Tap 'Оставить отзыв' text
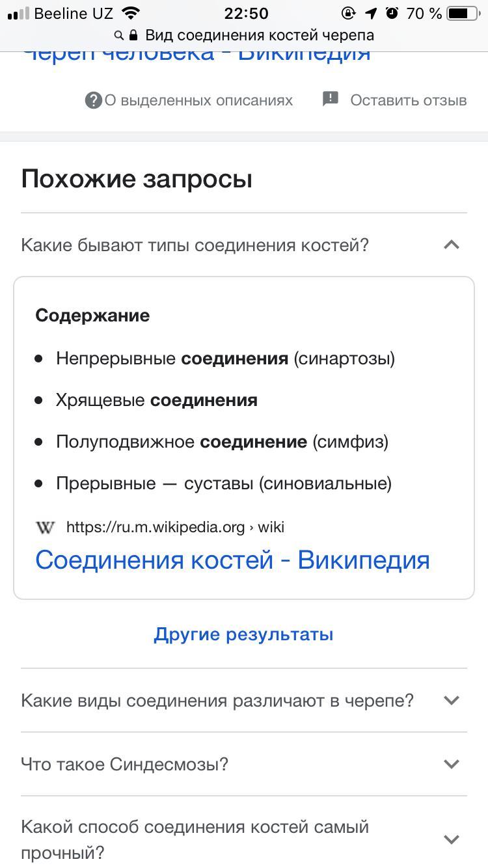The height and width of the screenshot is (868, 488). (409, 100)
